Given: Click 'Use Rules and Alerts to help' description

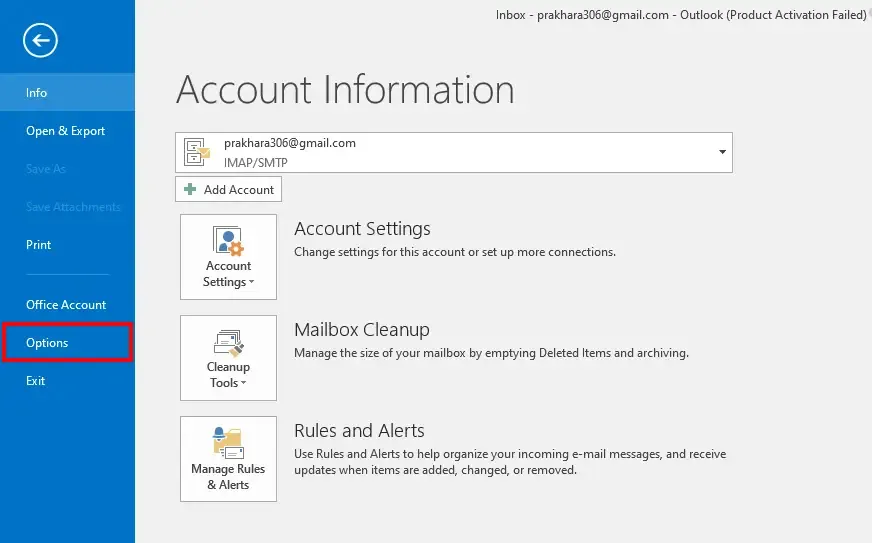Looking at the screenshot, I should point(510,462).
